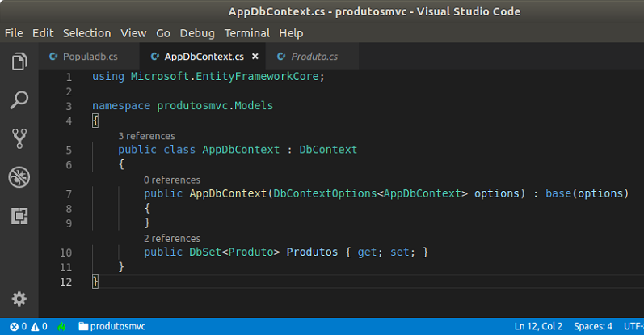Open the Go menu
The height and width of the screenshot is (335, 644).
pyautogui.click(x=163, y=33)
